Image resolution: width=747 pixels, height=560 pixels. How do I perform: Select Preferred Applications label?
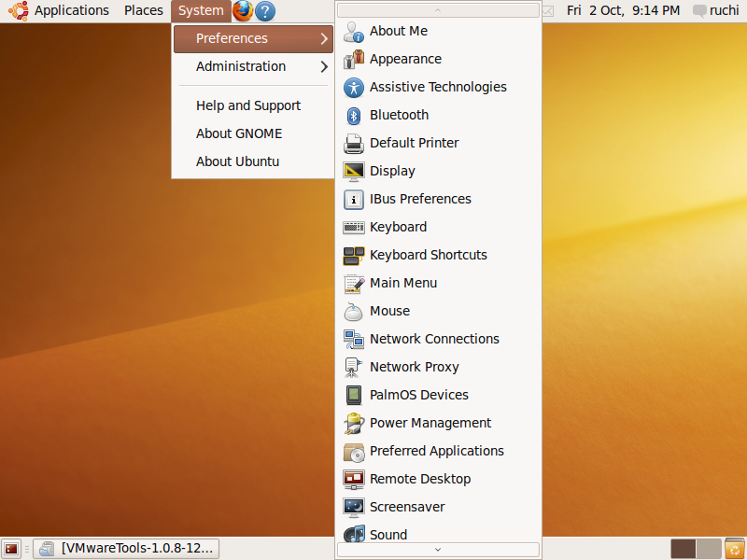click(436, 452)
